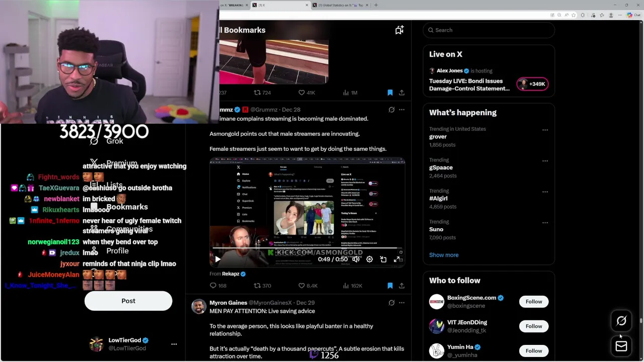Mute the video via the speaker icon
Viewport: 644px width, 362px height.
(356, 259)
